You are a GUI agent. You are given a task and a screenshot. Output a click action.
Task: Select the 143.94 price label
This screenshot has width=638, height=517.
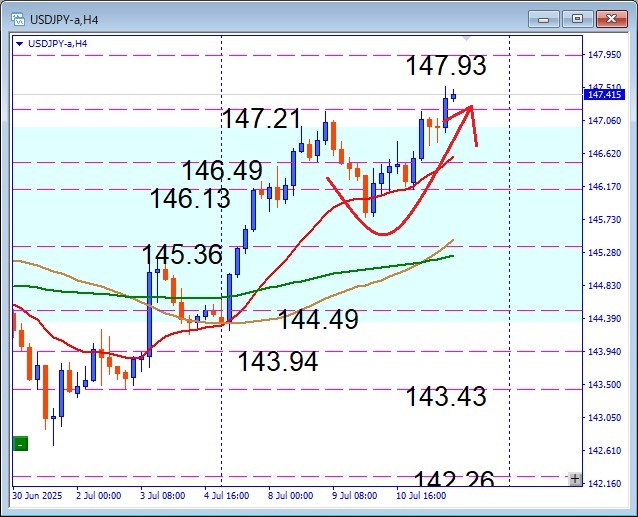coord(278,362)
